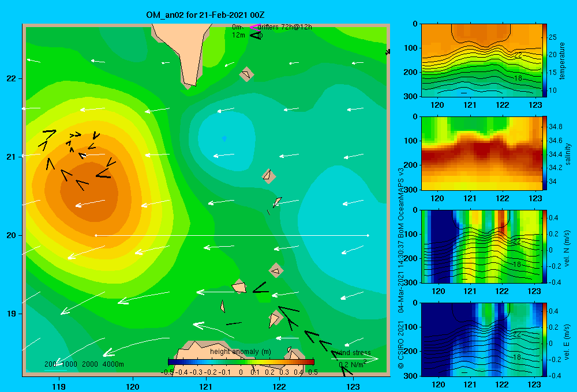Click the '0.5' tick on height anomaly scale
The width and height of the screenshot is (577, 392).
(313, 372)
